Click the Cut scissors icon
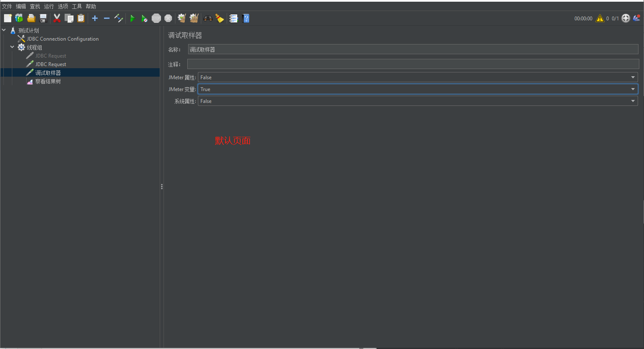 57,18
